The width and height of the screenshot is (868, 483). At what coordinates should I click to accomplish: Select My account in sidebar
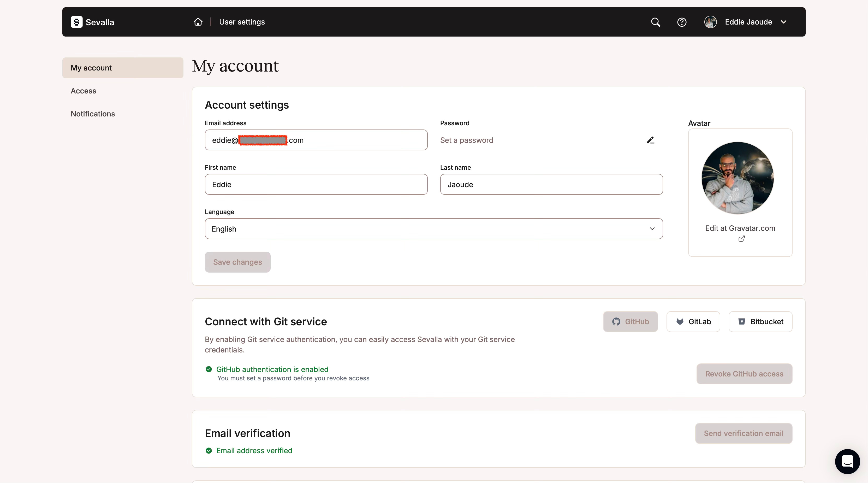(x=123, y=68)
